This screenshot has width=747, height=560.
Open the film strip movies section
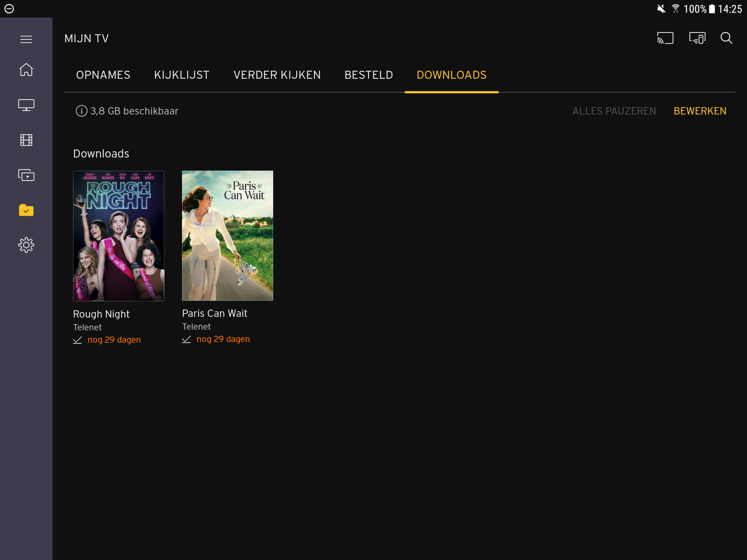[x=26, y=140]
